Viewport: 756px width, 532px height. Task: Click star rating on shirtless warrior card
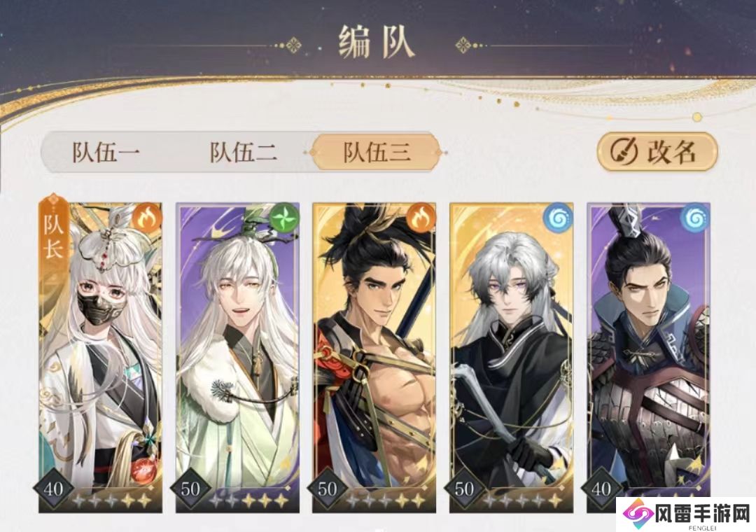(386, 500)
